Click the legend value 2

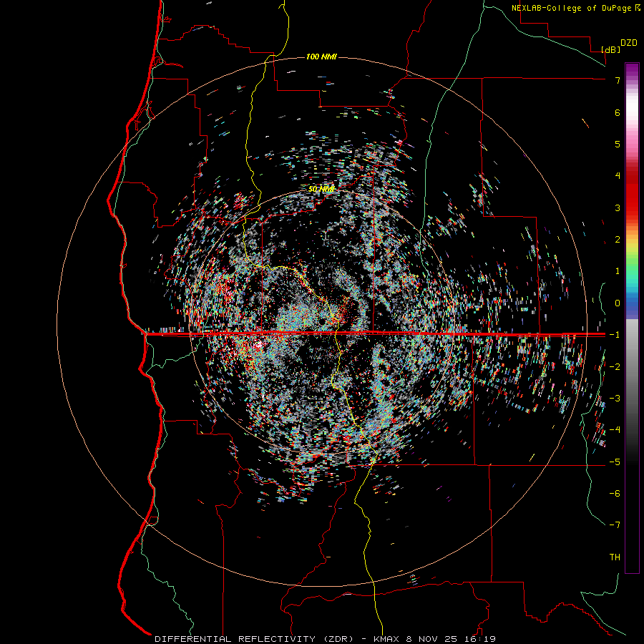(618, 240)
